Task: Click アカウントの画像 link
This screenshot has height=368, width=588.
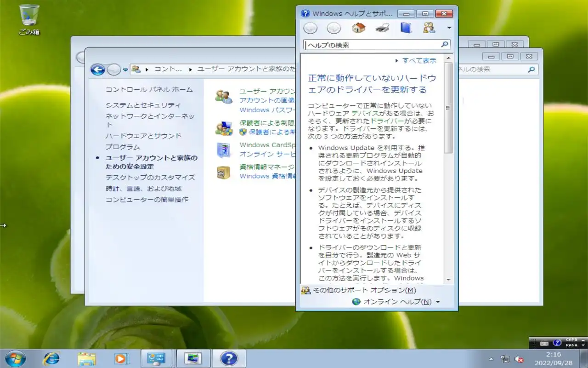Action: tap(267, 100)
